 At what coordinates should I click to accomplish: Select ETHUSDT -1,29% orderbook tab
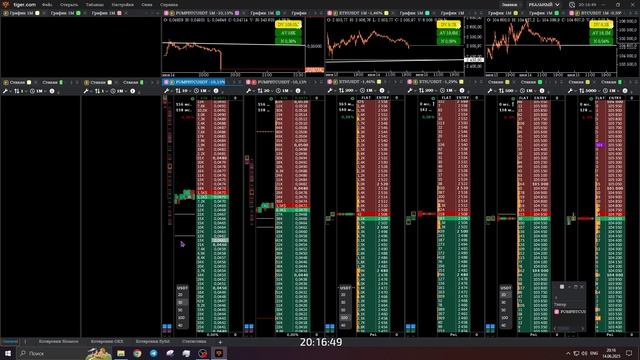pyautogui.click(x=437, y=82)
